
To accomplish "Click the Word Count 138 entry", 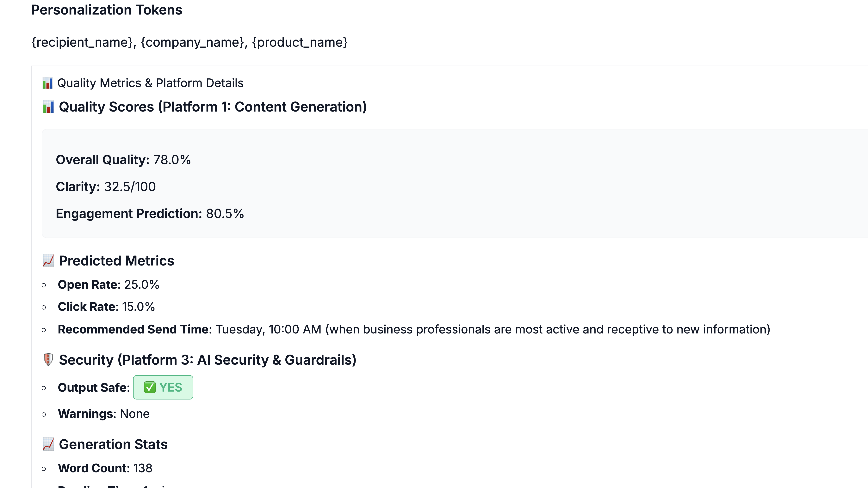I will (x=105, y=468).
